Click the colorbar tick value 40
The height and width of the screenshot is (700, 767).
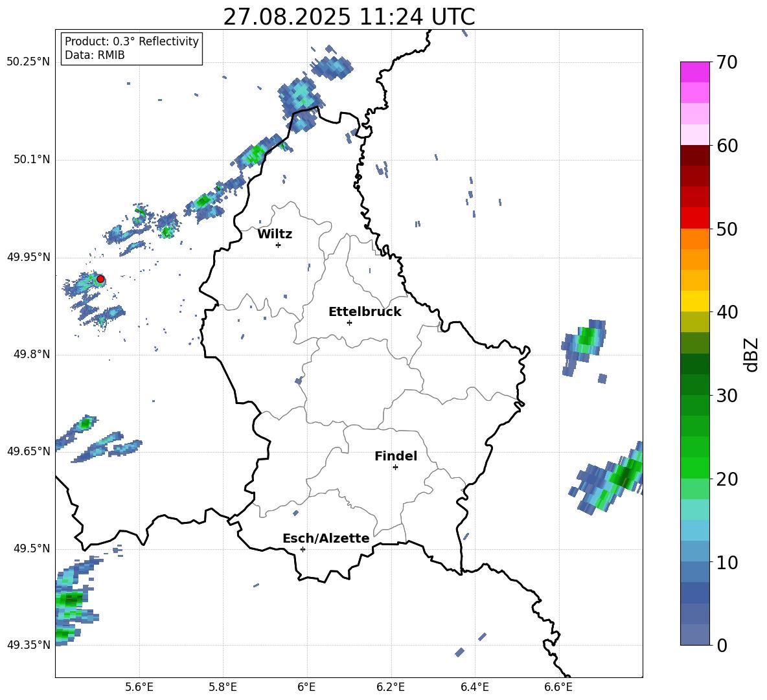pos(727,312)
